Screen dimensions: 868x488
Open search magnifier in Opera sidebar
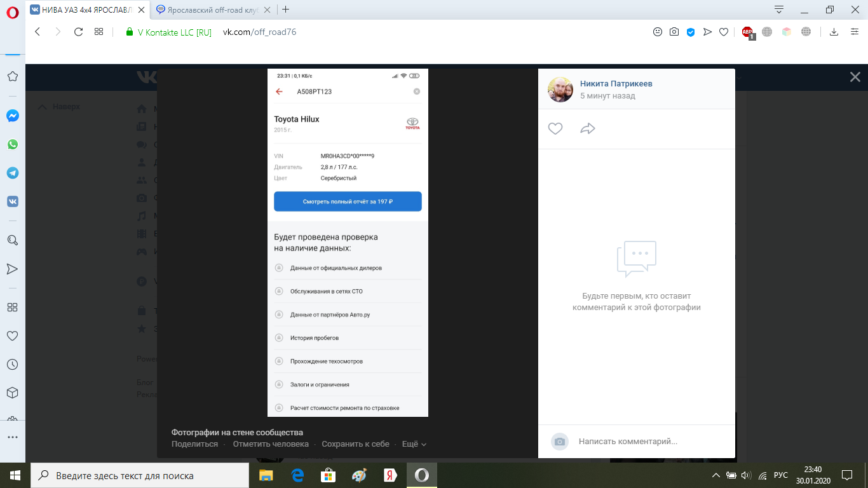[x=13, y=240]
